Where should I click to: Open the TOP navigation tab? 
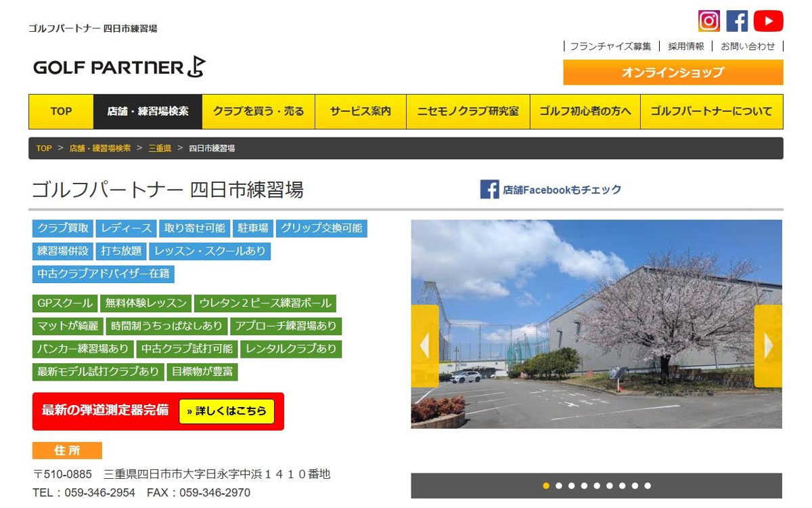click(61, 112)
